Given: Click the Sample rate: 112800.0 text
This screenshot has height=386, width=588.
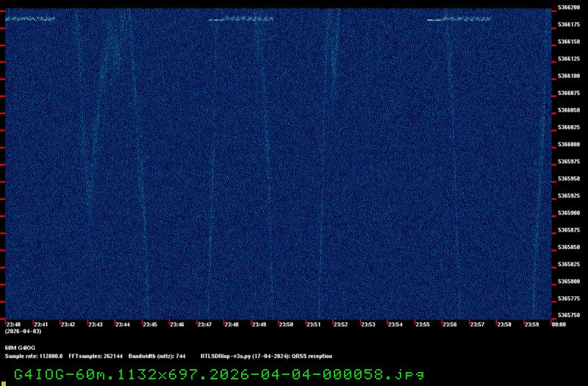Looking at the screenshot, I should tap(34, 357).
